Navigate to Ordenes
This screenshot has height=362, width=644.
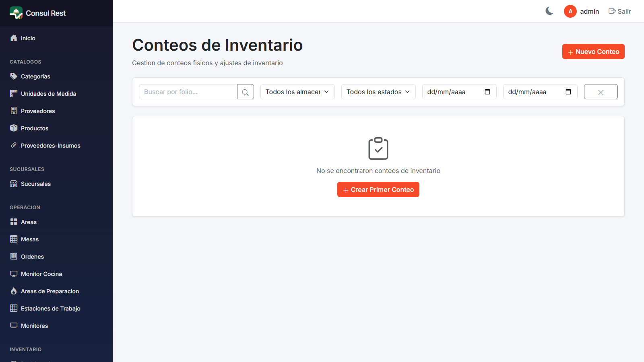pyautogui.click(x=56, y=257)
